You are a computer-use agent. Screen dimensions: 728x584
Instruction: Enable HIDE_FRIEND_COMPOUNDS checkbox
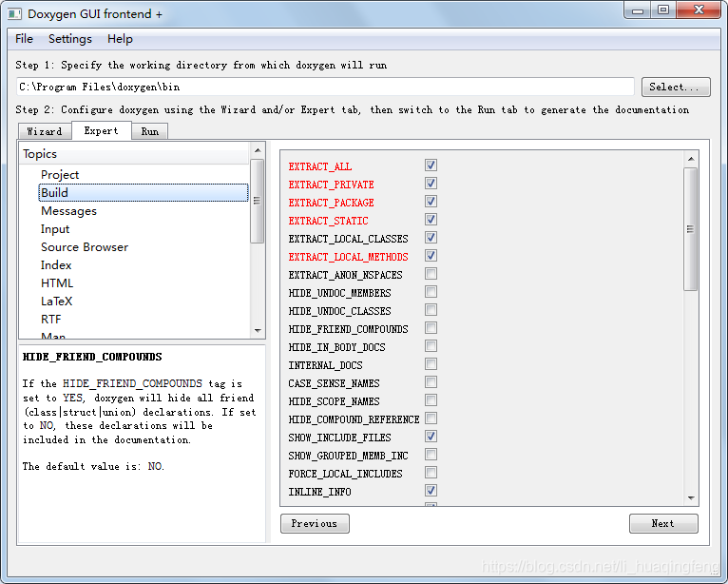431,328
